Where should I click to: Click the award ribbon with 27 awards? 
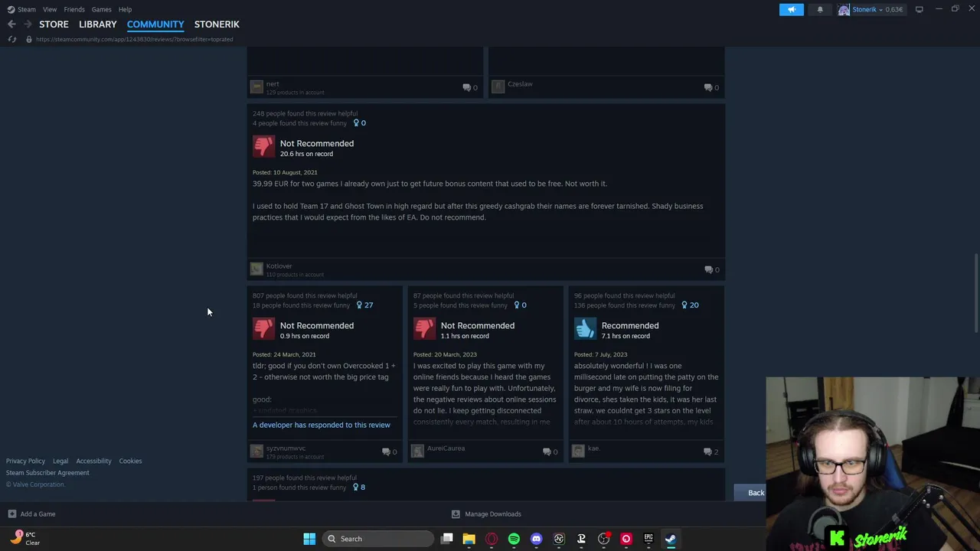tap(364, 305)
